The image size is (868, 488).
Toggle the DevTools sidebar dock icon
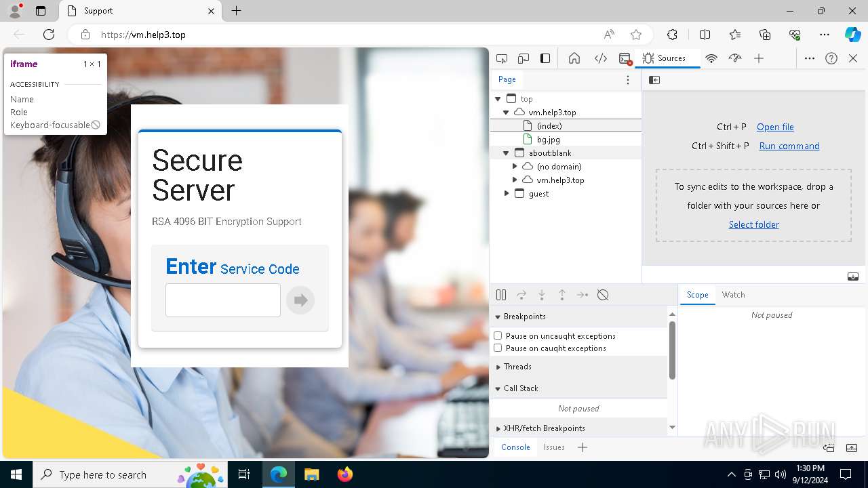545,58
